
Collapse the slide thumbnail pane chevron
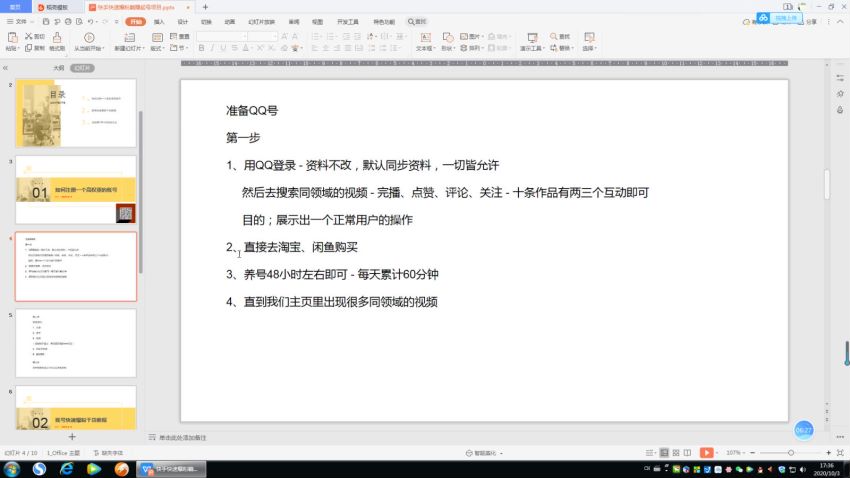5,68
